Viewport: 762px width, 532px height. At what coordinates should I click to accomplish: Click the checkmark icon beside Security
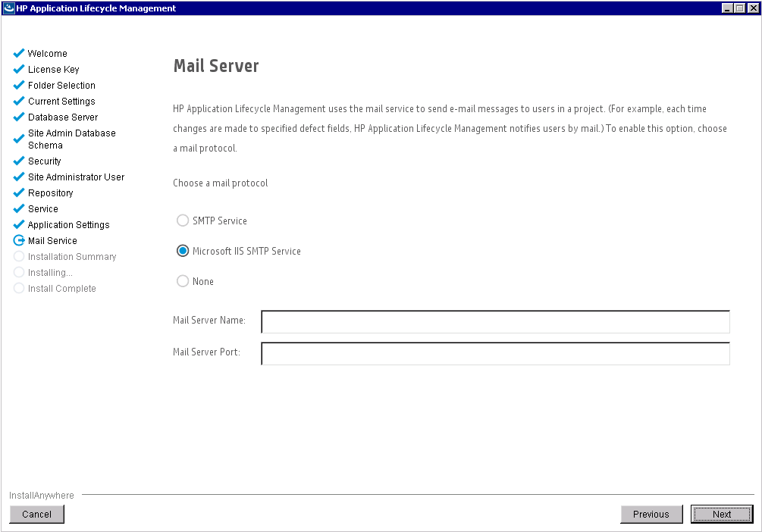point(18,161)
